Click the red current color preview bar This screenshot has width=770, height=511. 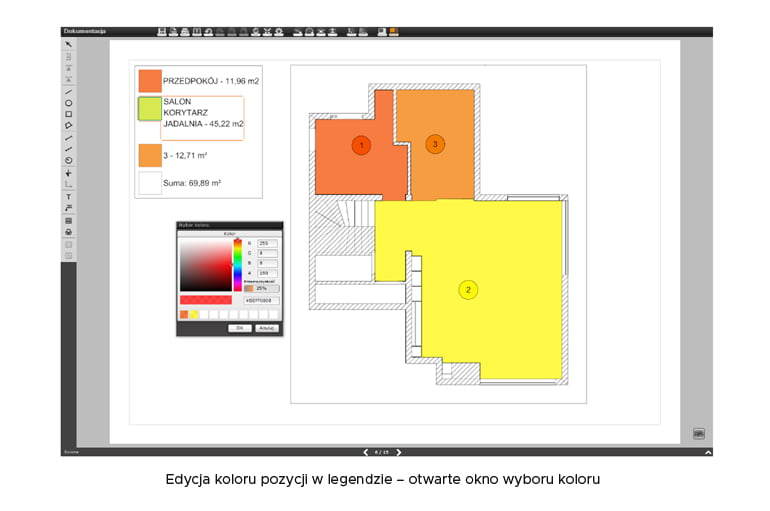coord(206,300)
